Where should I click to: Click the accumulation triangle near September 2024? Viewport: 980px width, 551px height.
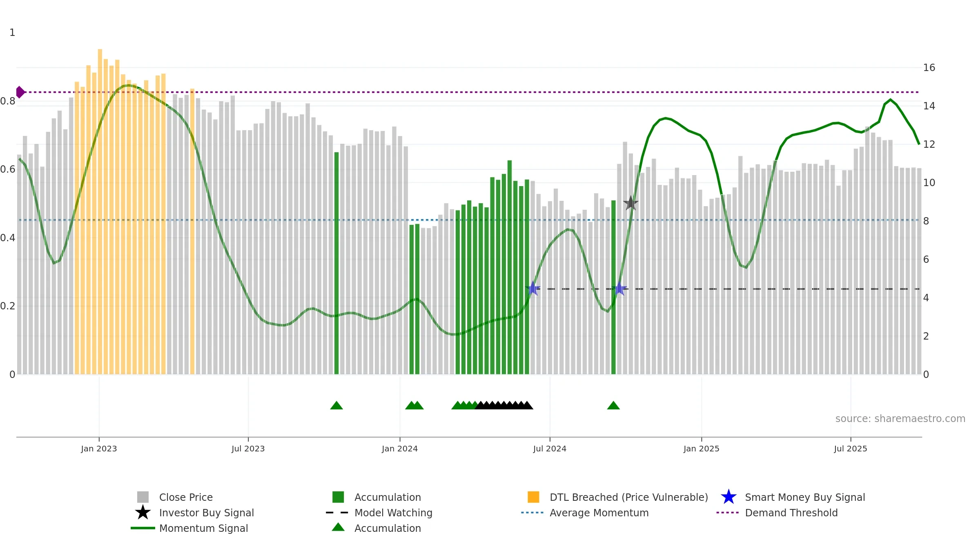[x=613, y=405]
